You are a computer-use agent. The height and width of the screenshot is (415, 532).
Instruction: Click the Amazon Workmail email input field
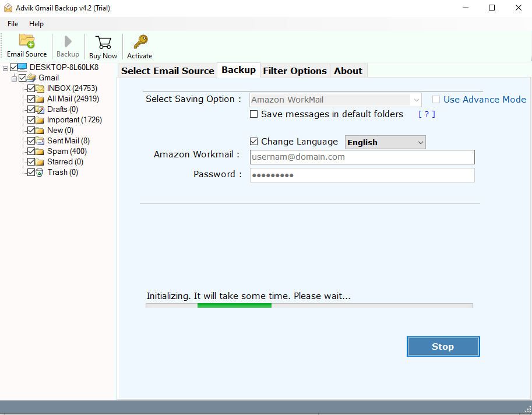362,157
